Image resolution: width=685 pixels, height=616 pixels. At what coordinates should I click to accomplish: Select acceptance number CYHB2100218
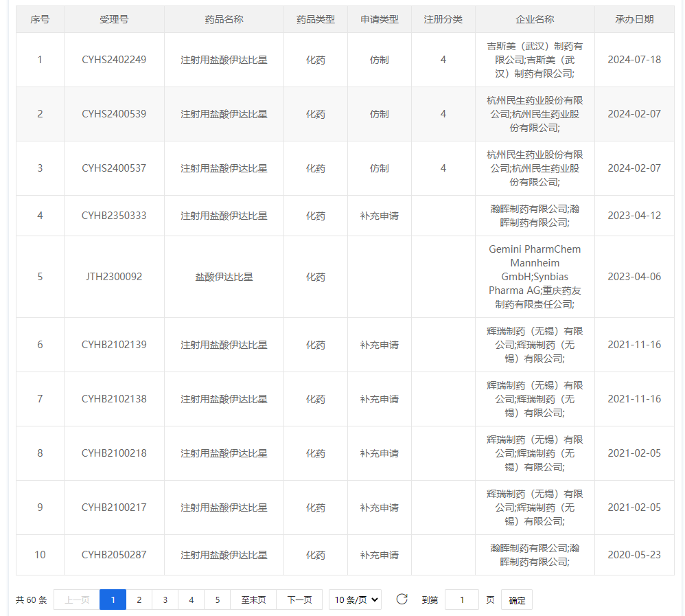coord(114,453)
